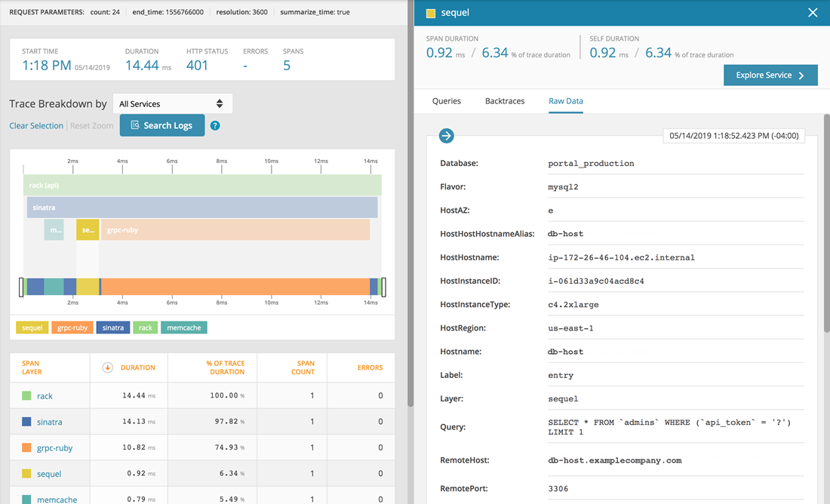Screen dimensions: 830x504
Task: Toggle the sequel legend tag
Action: tap(32, 327)
